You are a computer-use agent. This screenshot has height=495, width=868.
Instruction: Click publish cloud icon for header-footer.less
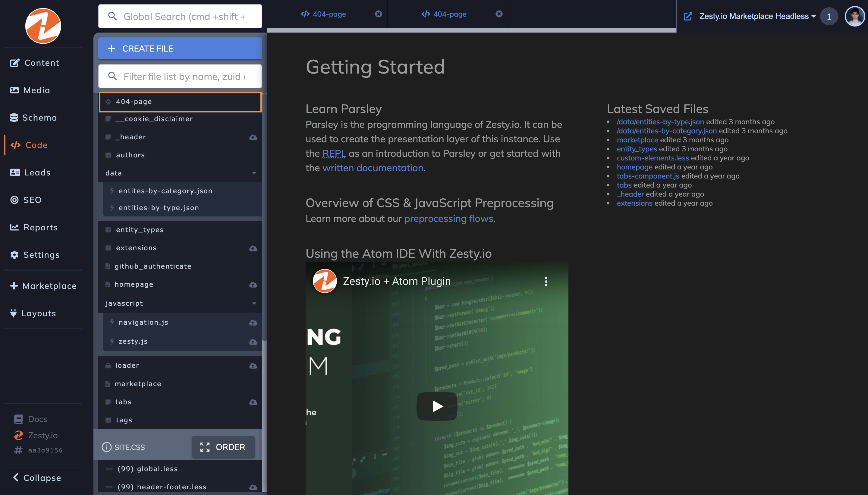(x=253, y=487)
